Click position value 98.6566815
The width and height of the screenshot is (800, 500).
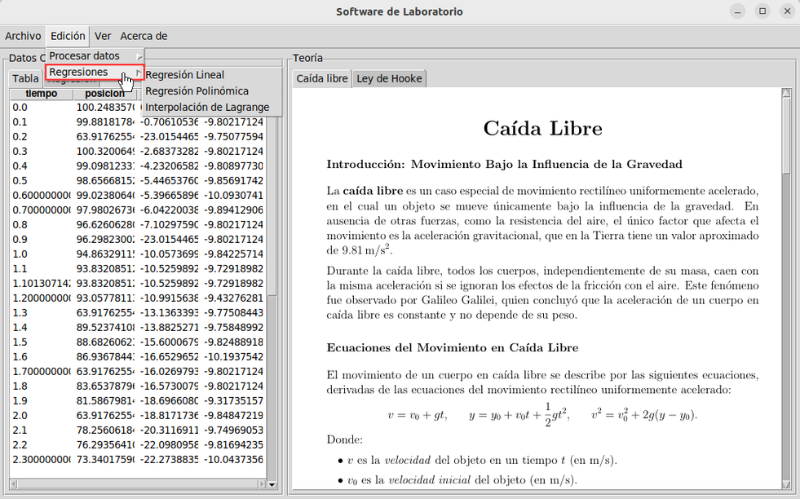[106, 181]
